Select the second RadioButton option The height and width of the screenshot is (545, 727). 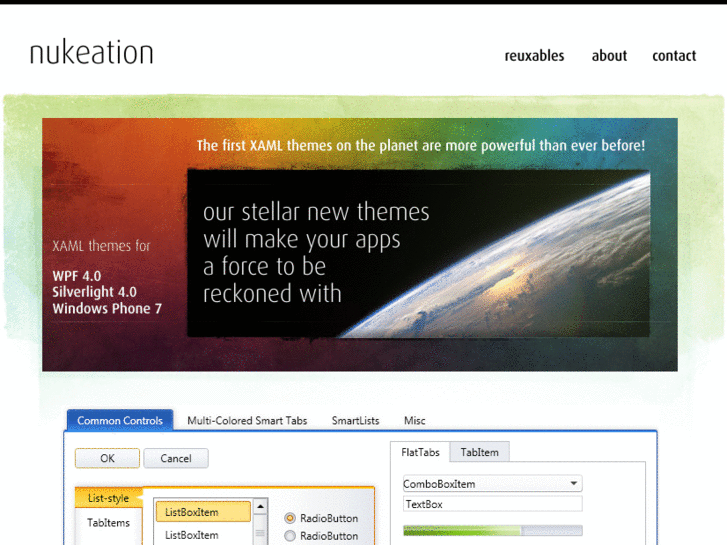pyautogui.click(x=290, y=536)
